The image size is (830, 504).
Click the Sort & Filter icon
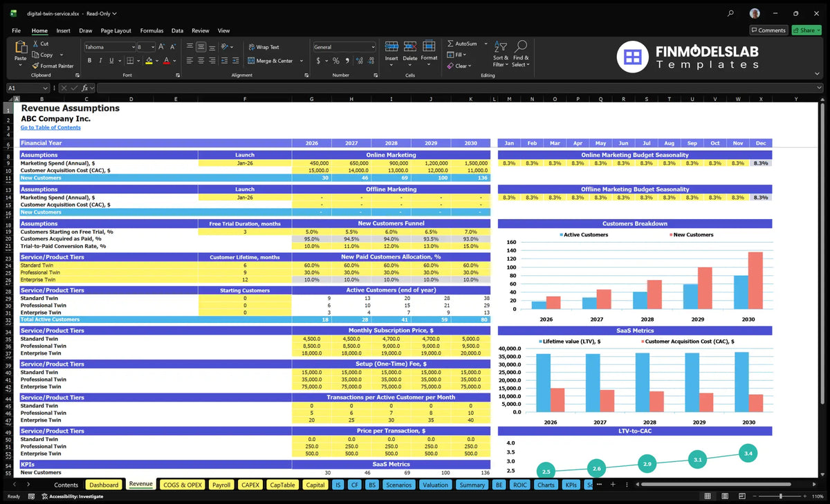[x=501, y=46]
